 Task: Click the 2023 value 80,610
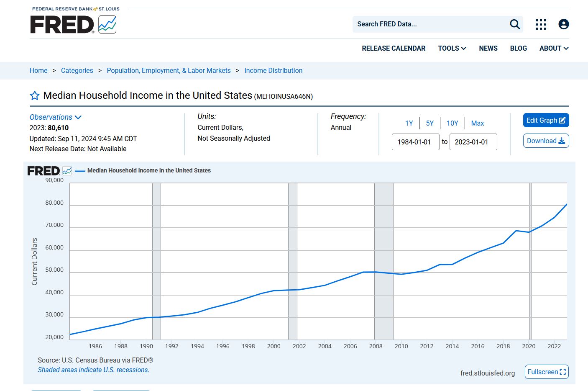[58, 128]
